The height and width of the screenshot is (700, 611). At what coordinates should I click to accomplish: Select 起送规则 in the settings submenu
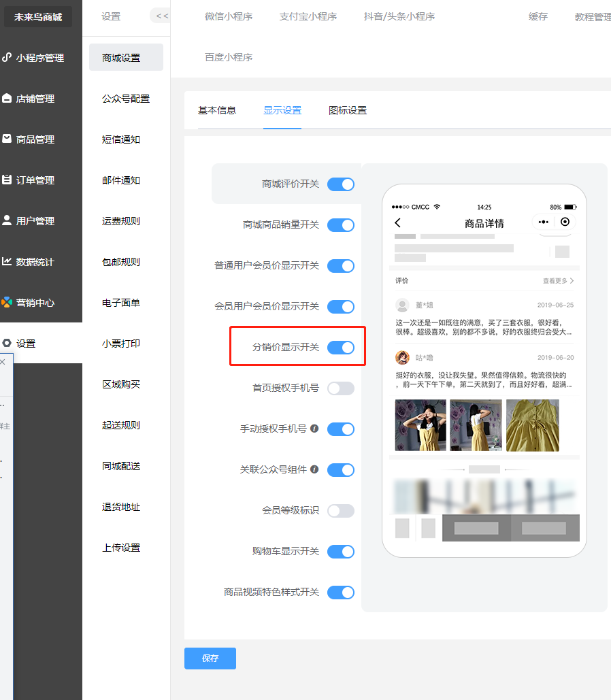click(x=121, y=425)
